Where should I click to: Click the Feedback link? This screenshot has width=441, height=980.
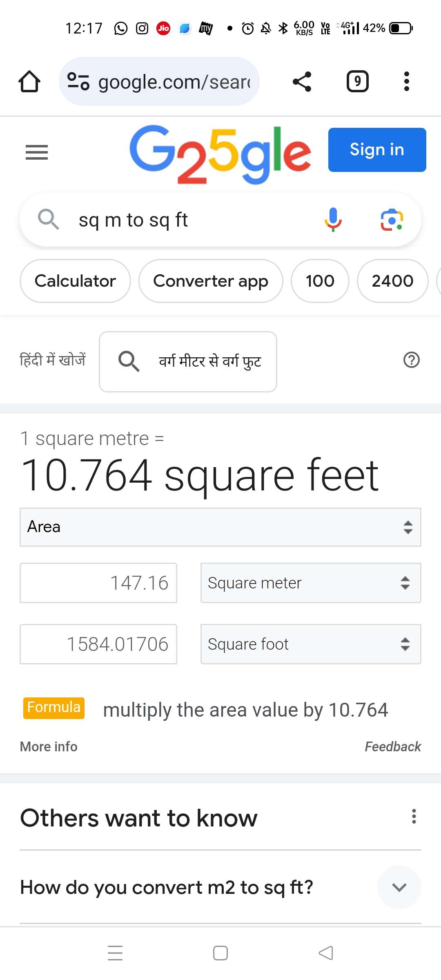coord(393,746)
